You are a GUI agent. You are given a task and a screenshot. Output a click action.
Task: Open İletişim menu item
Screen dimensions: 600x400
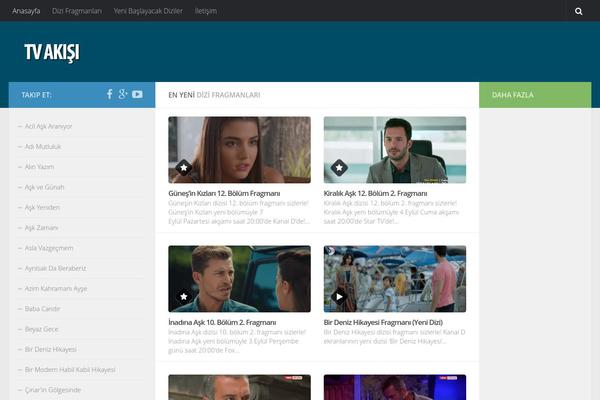206,11
